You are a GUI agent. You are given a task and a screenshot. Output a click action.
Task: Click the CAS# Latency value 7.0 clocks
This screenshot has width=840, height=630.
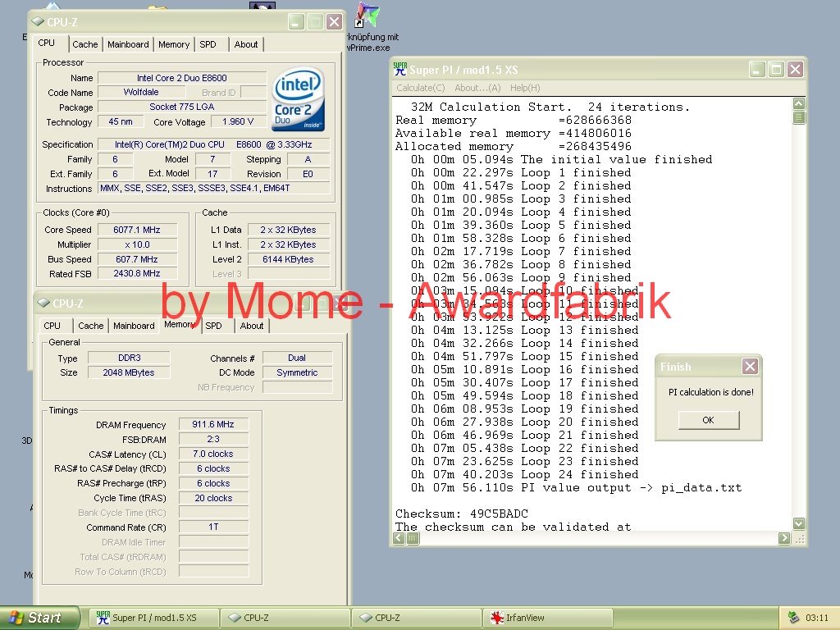pos(213,454)
